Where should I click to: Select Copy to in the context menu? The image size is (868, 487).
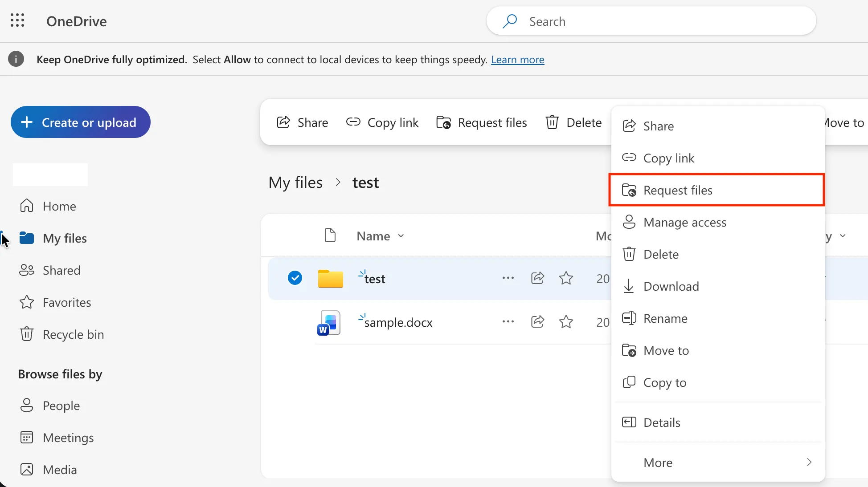click(x=718, y=382)
